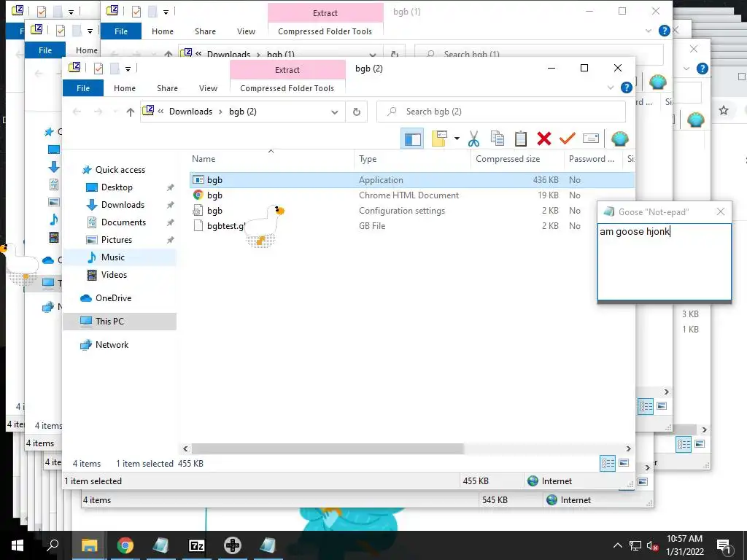Open 7-Zip from the taskbar
Screen dimensions: 747x560
(197, 545)
